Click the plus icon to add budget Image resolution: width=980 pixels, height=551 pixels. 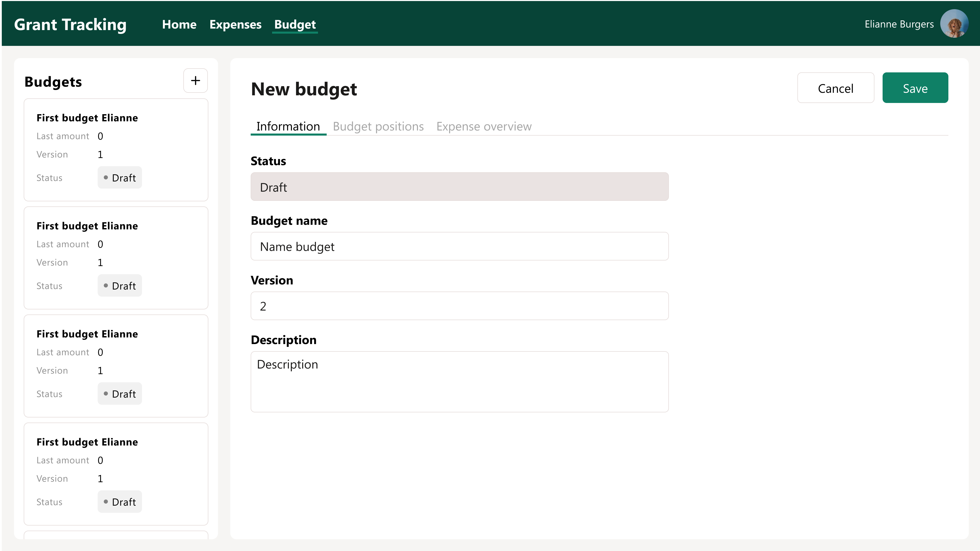coord(196,81)
